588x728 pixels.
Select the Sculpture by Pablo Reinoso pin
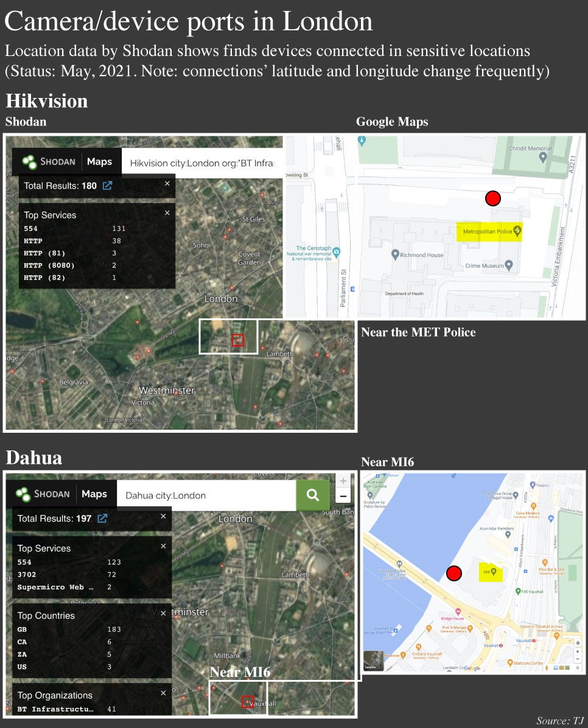click(x=369, y=495)
